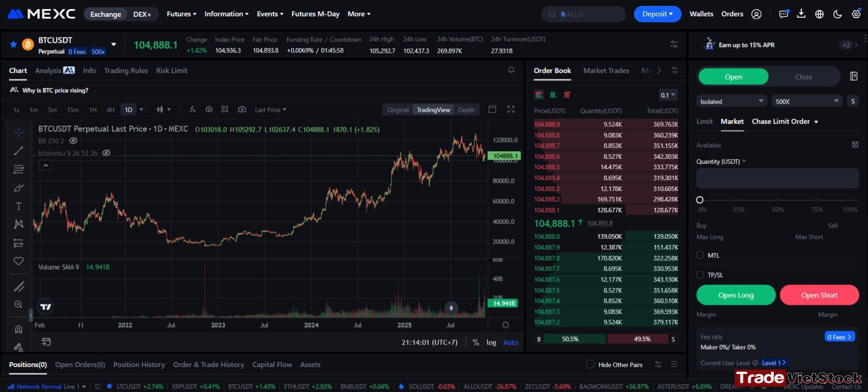
Task: Open the Analysis AI tab
Action: (x=55, y=70)
